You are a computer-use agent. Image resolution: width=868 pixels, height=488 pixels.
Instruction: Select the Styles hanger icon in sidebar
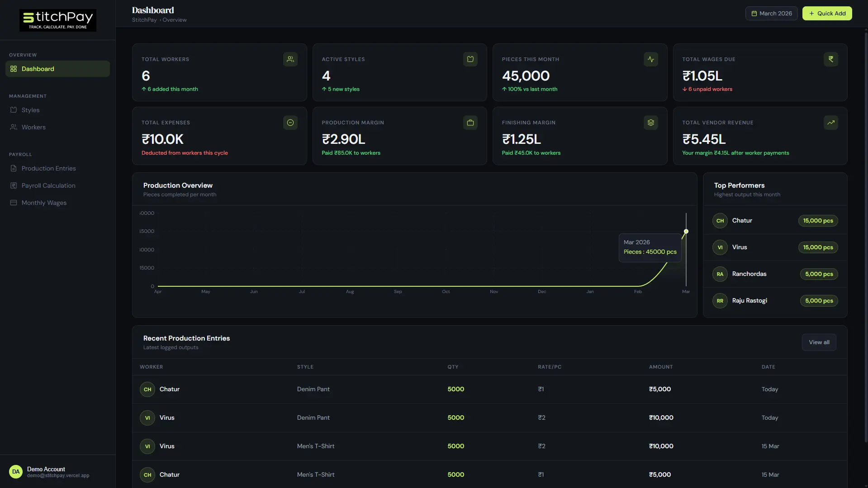pos(14,110)
